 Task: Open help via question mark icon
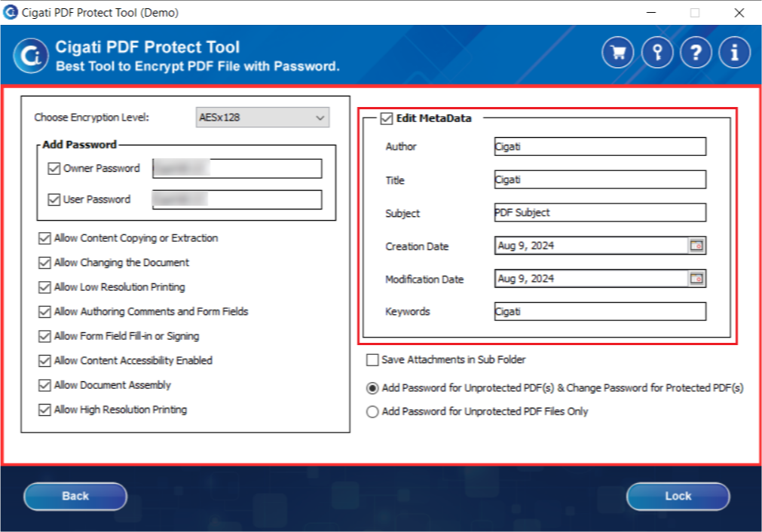click(x=696, y=52)
